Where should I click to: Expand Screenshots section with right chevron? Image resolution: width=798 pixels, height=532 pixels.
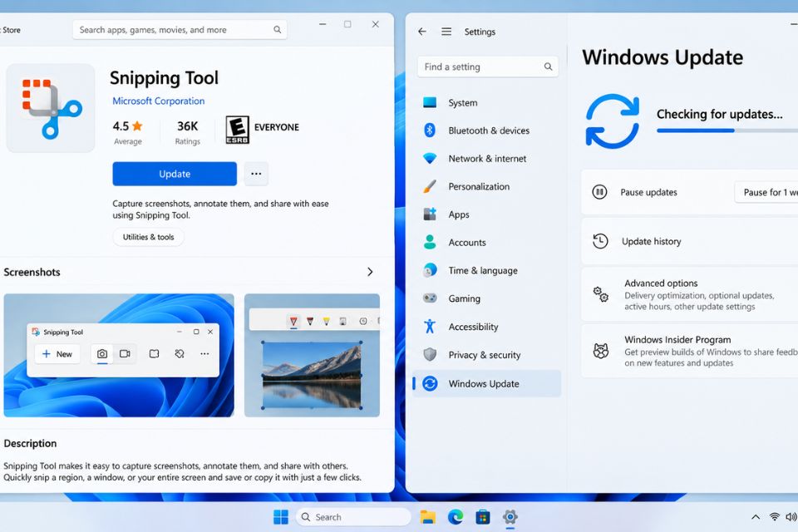click(x=370, y=272)
